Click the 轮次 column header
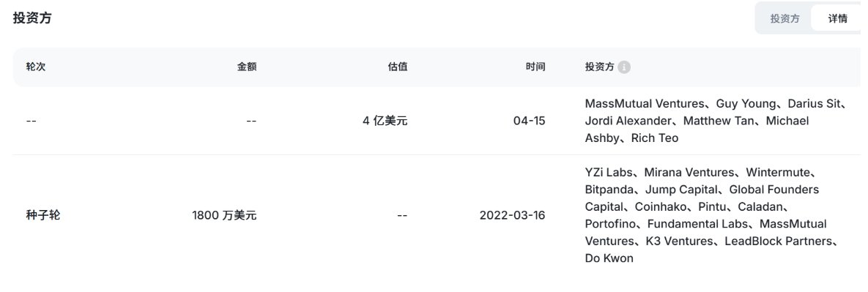 pyautogui.click(x=35, y=67)
